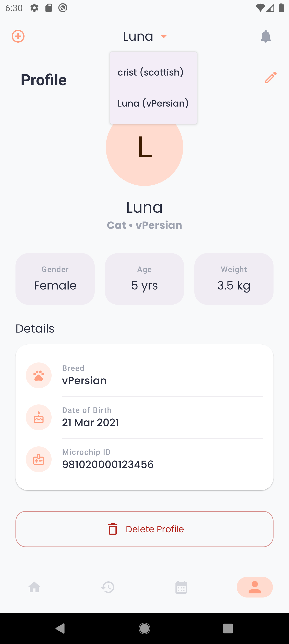Tap the microchip ID card icon
Image resolution: width=289 pixels, height=644 pixels.
[x=39, y=459]
